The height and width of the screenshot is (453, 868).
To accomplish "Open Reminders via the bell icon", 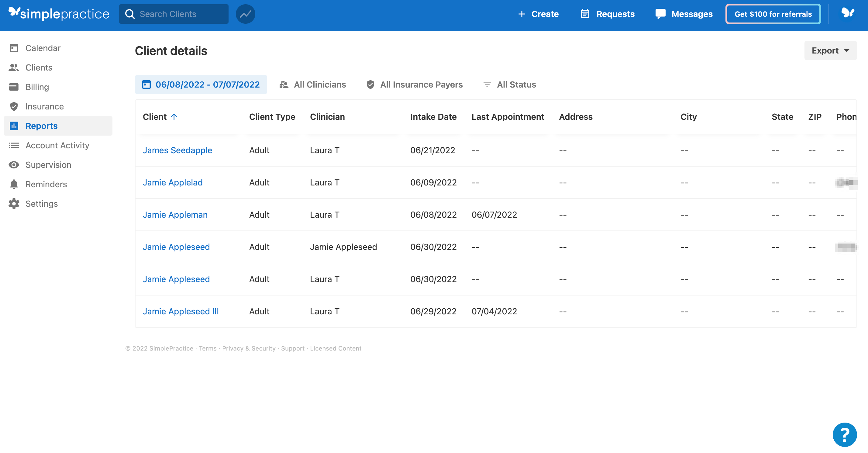I will tap(13, 184).
